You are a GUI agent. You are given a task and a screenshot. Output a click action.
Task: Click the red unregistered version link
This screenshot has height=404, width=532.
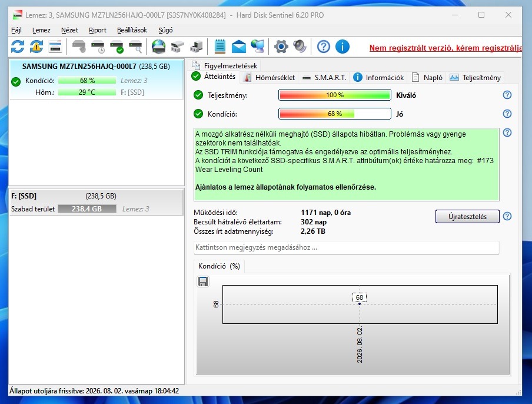point(445,48)
